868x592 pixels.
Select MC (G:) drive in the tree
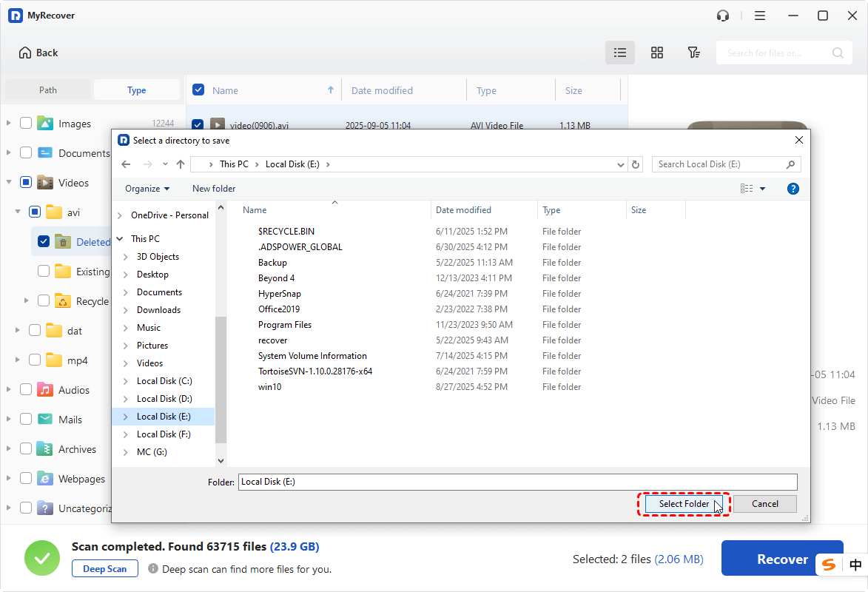click(152, 452)
